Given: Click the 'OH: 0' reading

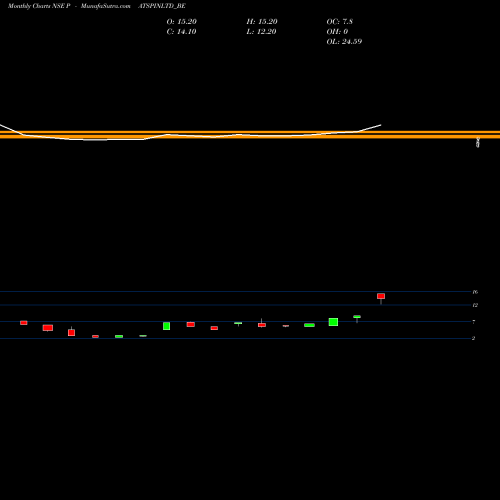Looking at the screenshot, I should [337, 32].
